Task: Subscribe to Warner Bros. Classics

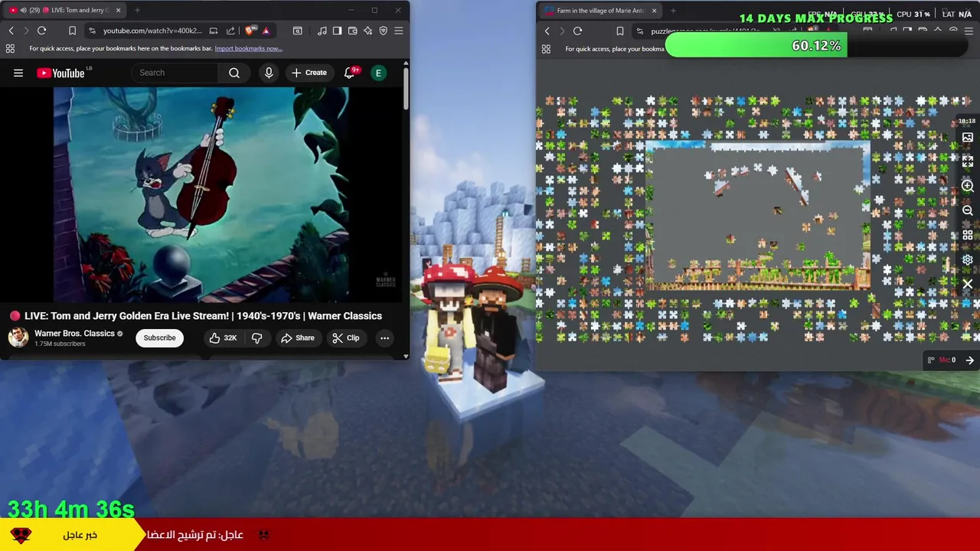Action: coord(159,337)
